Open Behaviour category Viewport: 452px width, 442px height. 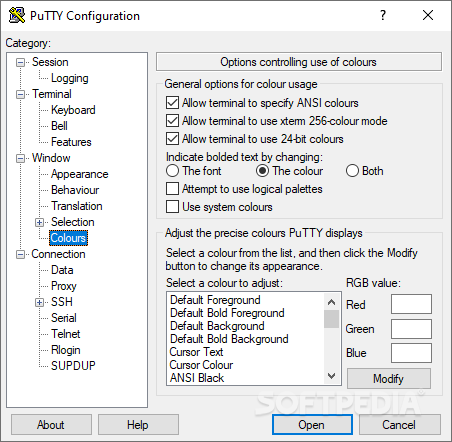pyautogui.click(x=75, y=190)
